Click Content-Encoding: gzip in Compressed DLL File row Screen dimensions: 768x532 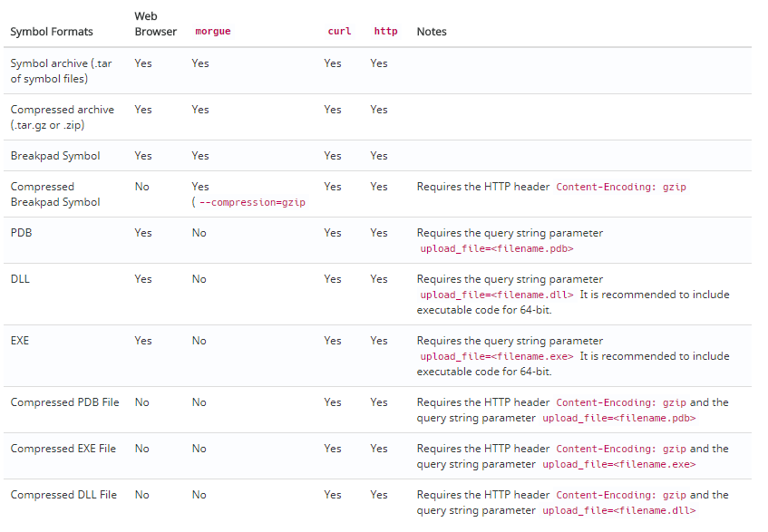[x=621, y=495]
